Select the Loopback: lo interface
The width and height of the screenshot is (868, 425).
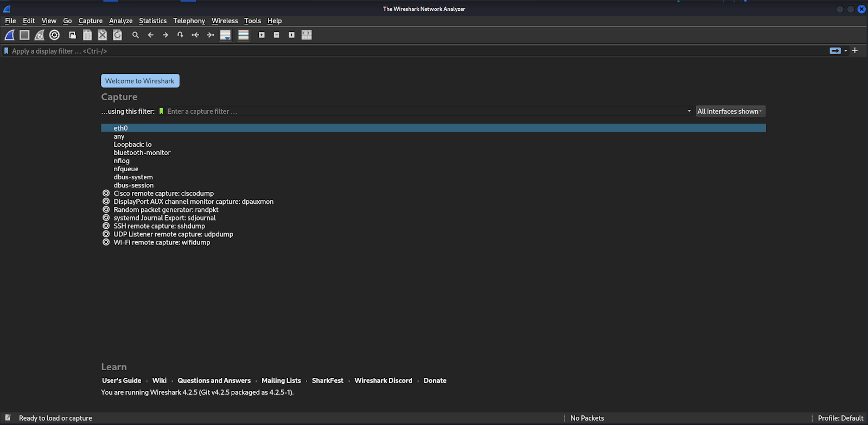pos(433,144)
